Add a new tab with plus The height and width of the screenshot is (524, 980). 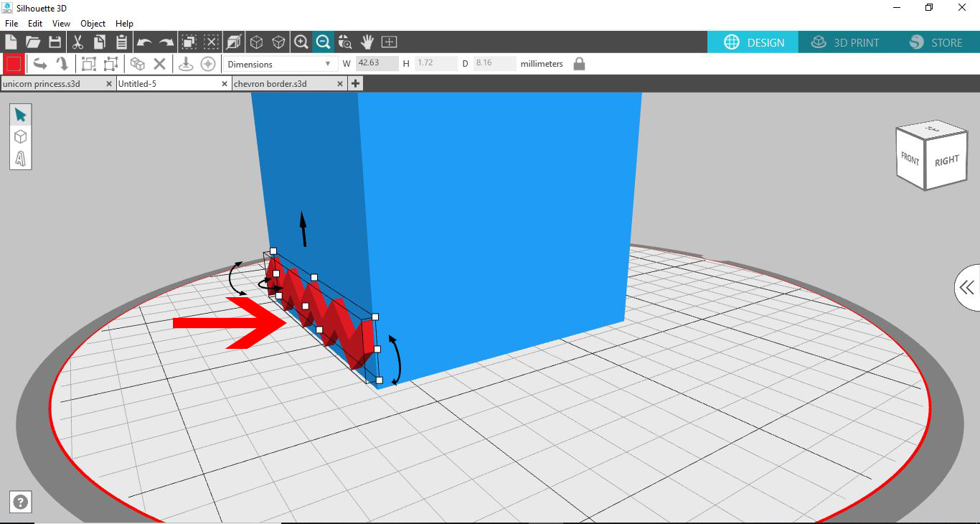tap(355, 83)
